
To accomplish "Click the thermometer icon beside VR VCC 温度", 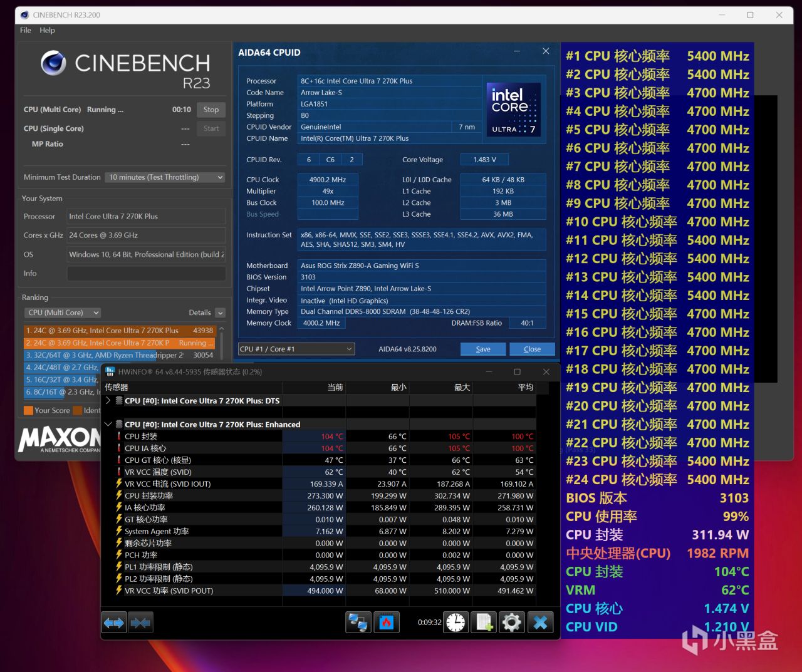I will click(x=119, y=472).
